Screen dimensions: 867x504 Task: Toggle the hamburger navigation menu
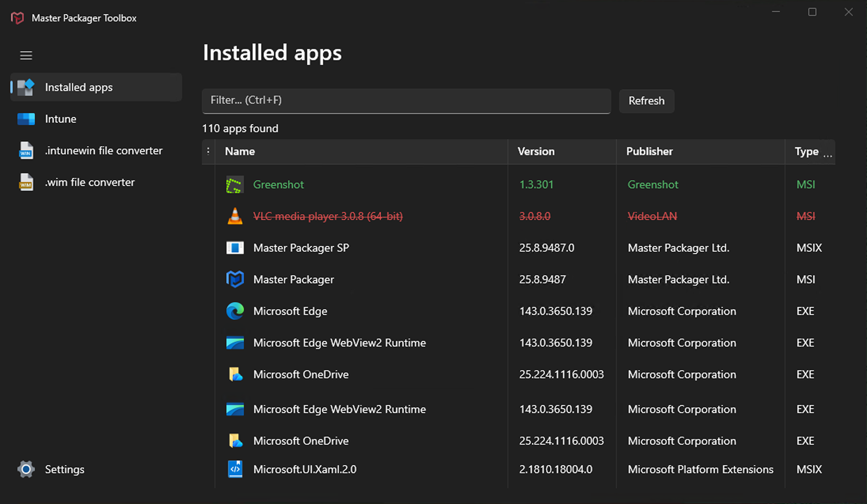(26, 55)
